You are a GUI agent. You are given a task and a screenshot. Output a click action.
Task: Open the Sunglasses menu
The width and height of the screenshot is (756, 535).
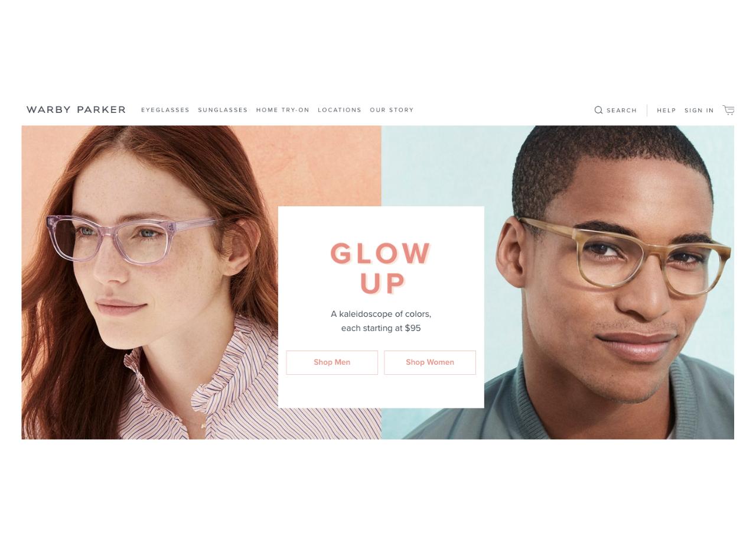(x=223, y=110)
